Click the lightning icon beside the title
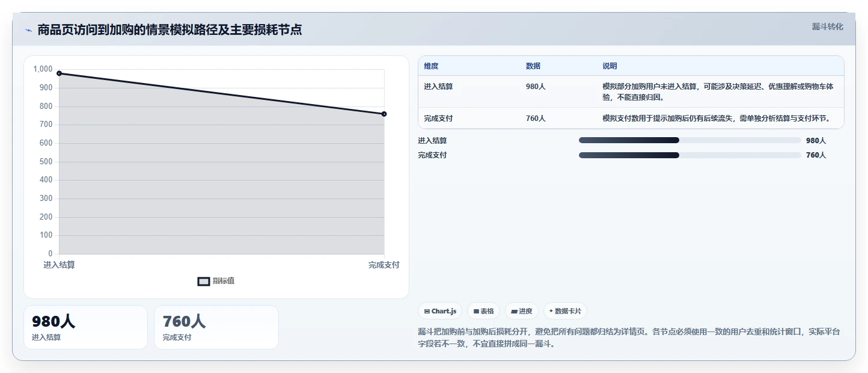The width and height of the screenshot is (868, 373). pos(28,30)
